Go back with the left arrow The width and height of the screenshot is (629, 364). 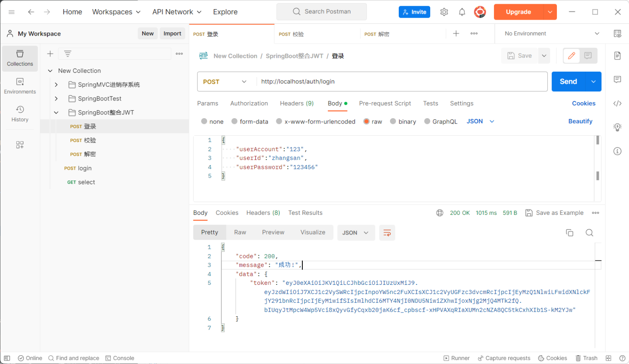31,12
